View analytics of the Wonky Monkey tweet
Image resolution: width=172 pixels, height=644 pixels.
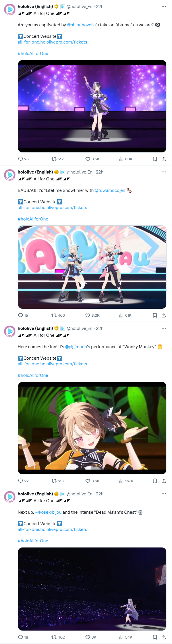click(126, 481)
